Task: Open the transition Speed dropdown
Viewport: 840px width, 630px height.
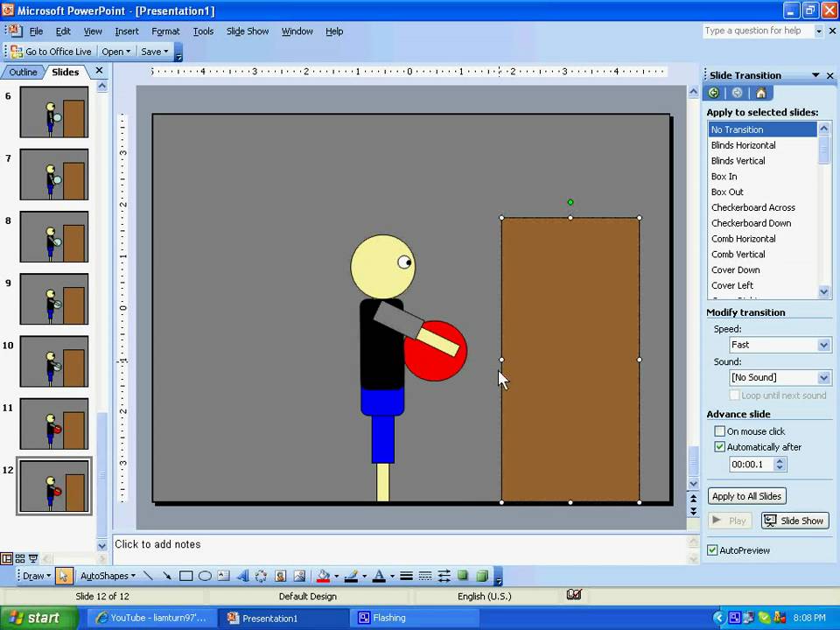Action: coord(822,345)
